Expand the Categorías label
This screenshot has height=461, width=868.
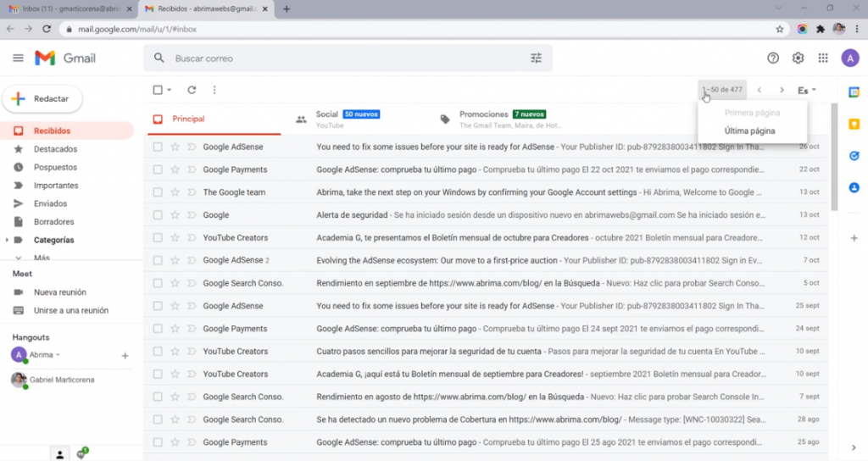pos(7,240)
